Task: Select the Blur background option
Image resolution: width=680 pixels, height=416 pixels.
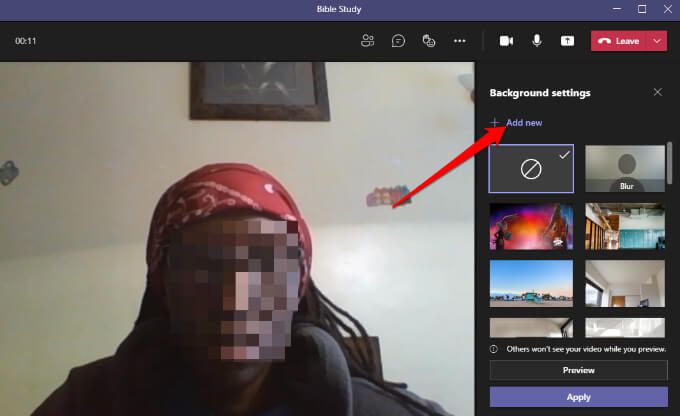Action: (625, 169)
